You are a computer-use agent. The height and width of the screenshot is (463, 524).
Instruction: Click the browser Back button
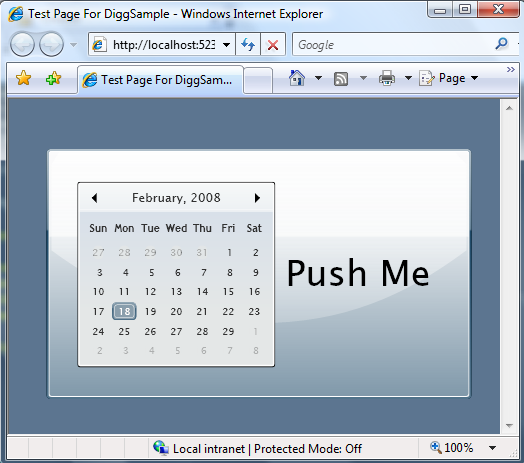coord(22,44)
